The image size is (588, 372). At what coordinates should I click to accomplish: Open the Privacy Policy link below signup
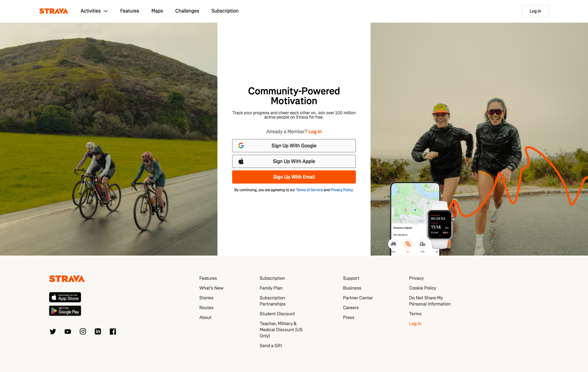coord(341,190)
